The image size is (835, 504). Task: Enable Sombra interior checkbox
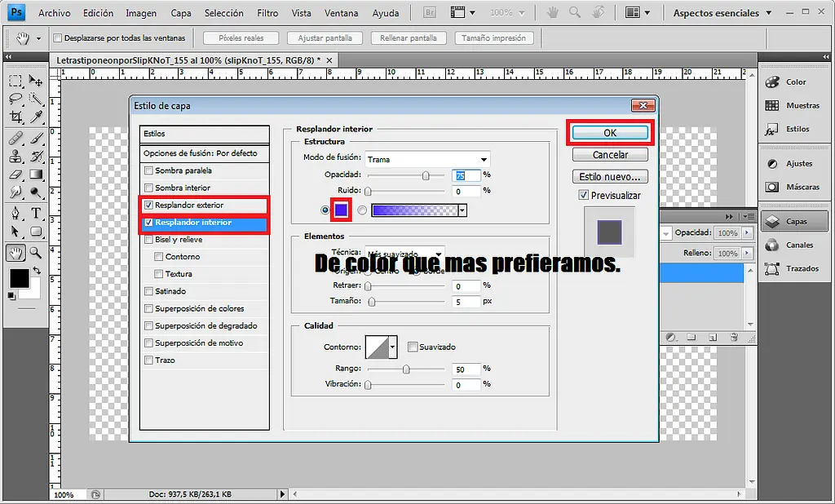[148, 188]
